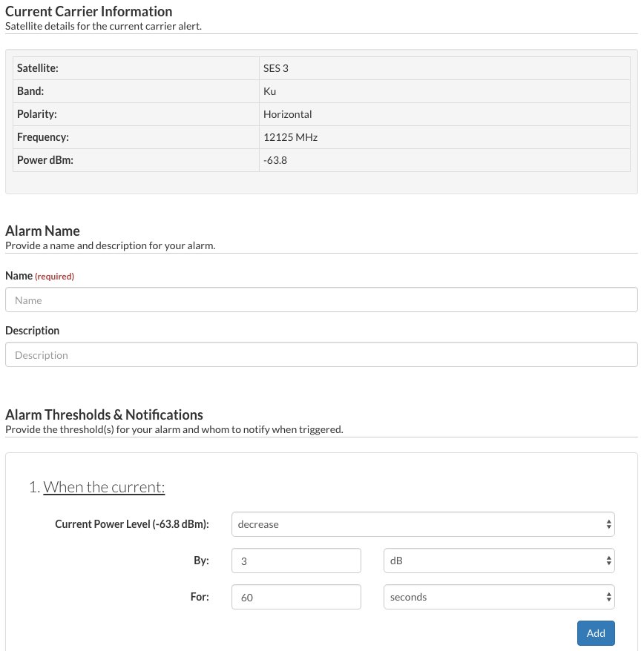Click the By value field showing 3

pyautogui.click(x=296, y=561)
